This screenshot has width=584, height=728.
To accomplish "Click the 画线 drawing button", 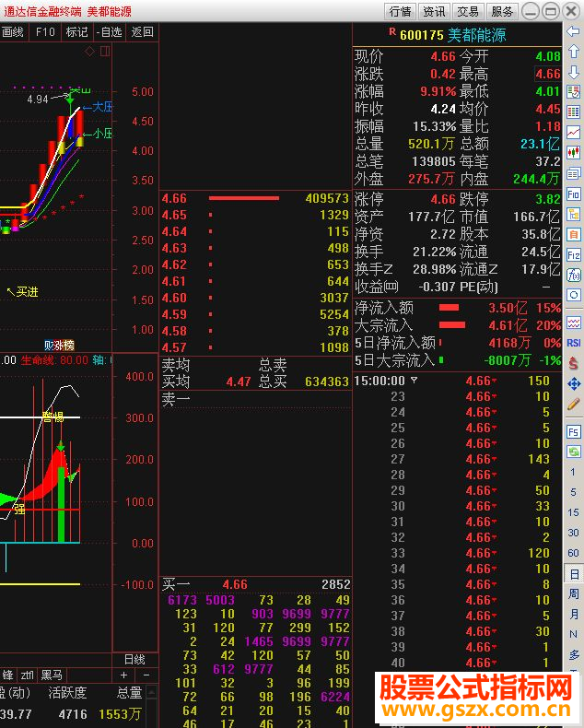I will click(x=13, y=32).
